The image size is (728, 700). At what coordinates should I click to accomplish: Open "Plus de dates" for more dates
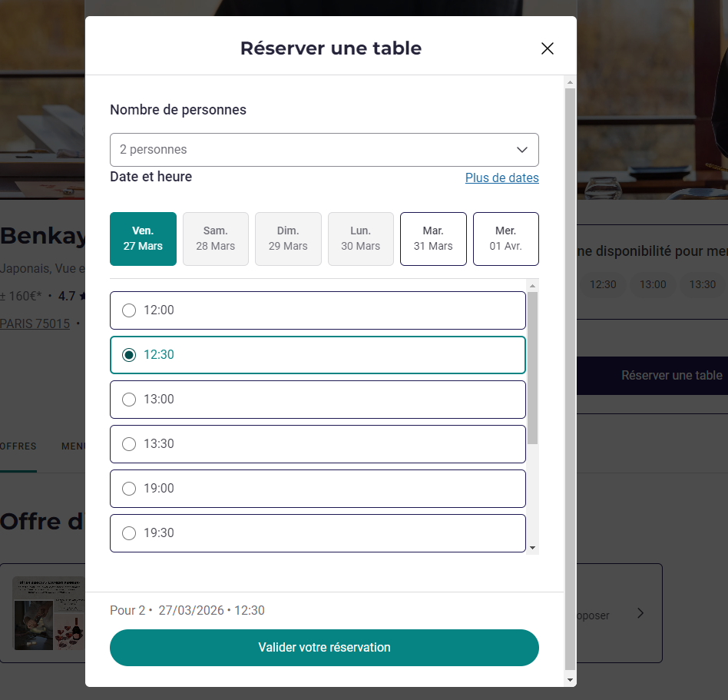pyautogui.click(x=501, y=177)
